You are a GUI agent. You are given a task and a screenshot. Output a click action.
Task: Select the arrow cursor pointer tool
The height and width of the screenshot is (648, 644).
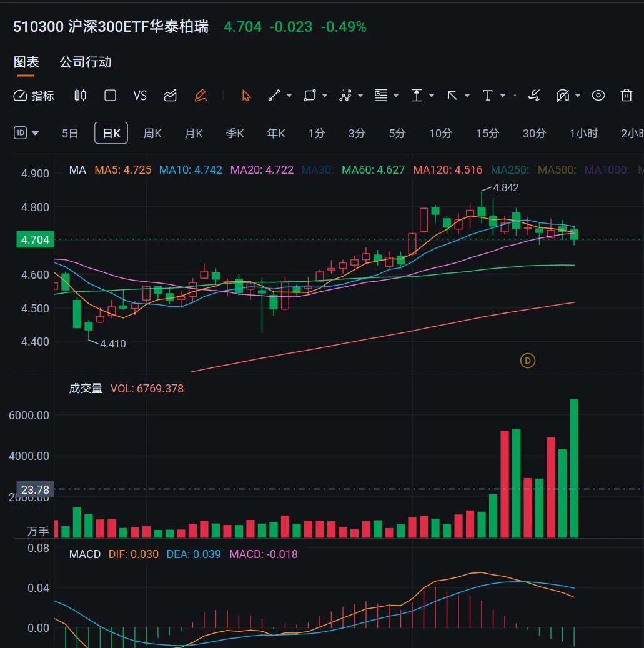[246, 96]
